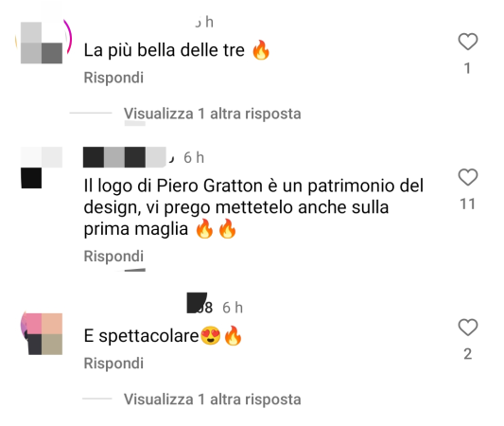Click Rispondi under "E spettacolare"
The height and width of the screenshot is (426, 504).
[113, 364]
